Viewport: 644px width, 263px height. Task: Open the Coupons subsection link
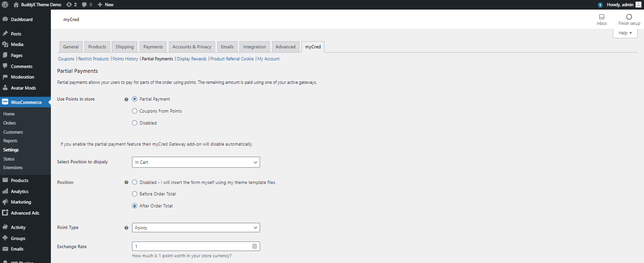coord(66,59)
